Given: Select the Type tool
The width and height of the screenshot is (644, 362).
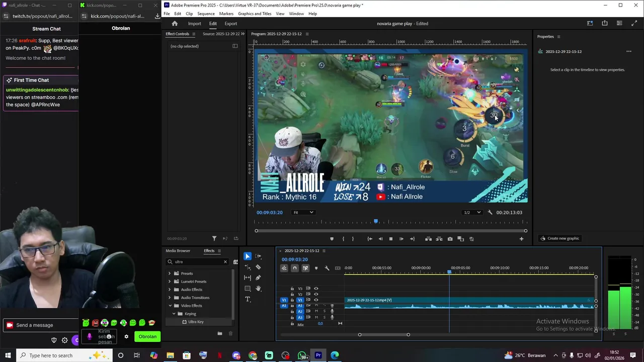Looking at the screenshot, I should pos(248,299).
